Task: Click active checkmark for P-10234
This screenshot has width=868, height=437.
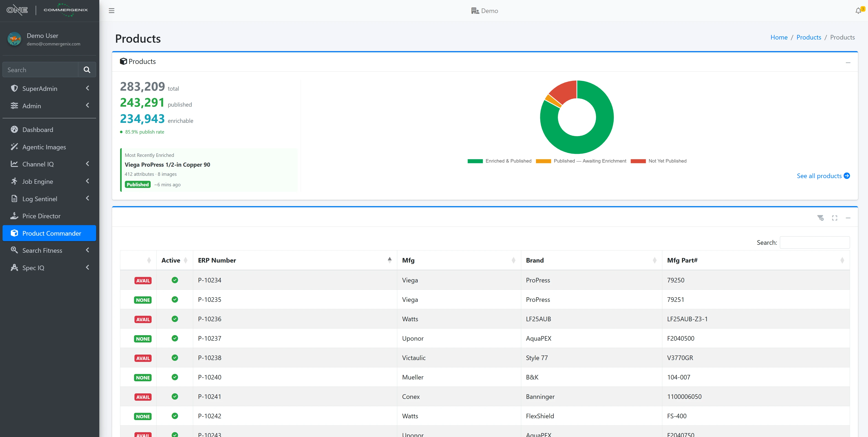Action: pyautogui.click(x=175, y=280)
